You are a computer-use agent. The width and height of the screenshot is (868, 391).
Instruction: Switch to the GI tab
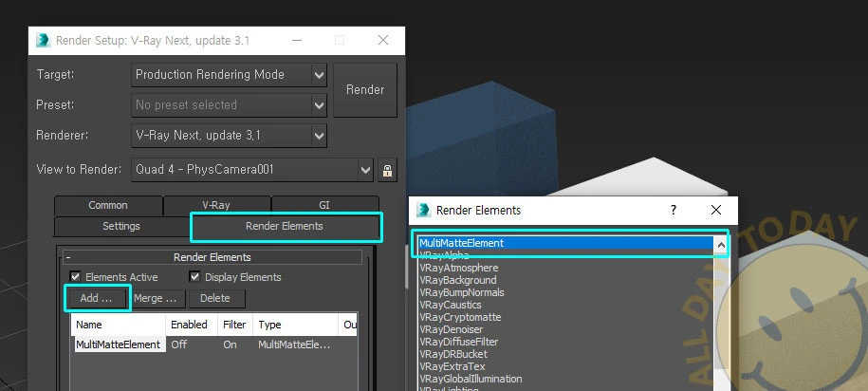coord(325,206)
